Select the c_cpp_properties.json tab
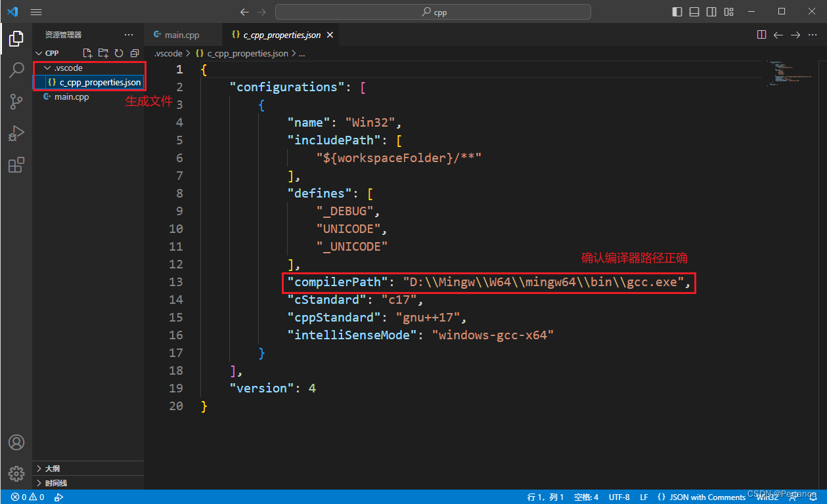 click(x=281, y=35)
